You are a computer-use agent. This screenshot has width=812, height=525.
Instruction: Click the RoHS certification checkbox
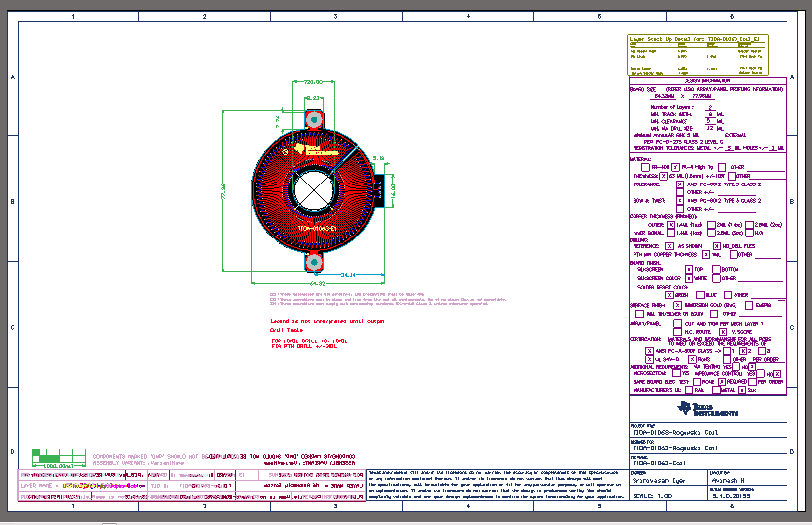692,359
